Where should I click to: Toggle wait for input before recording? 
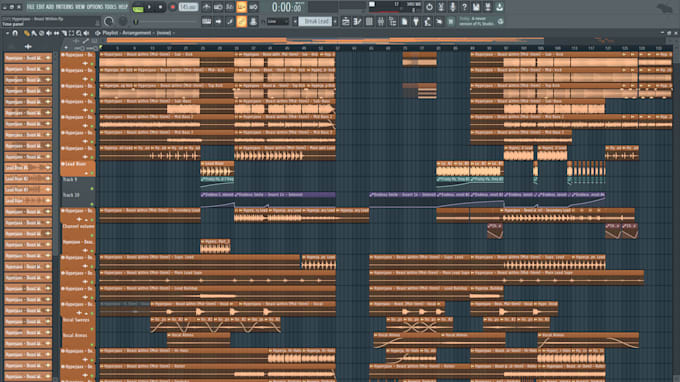[x=218, y=7]
